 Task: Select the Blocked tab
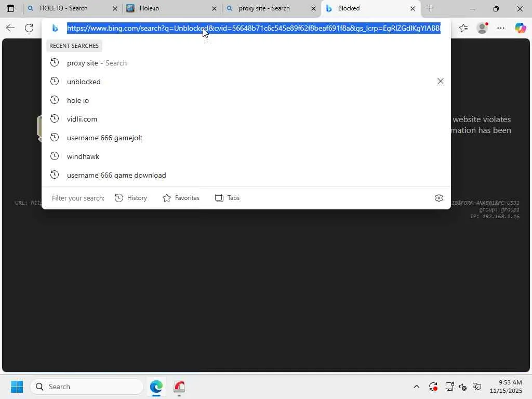coord(371,8)
